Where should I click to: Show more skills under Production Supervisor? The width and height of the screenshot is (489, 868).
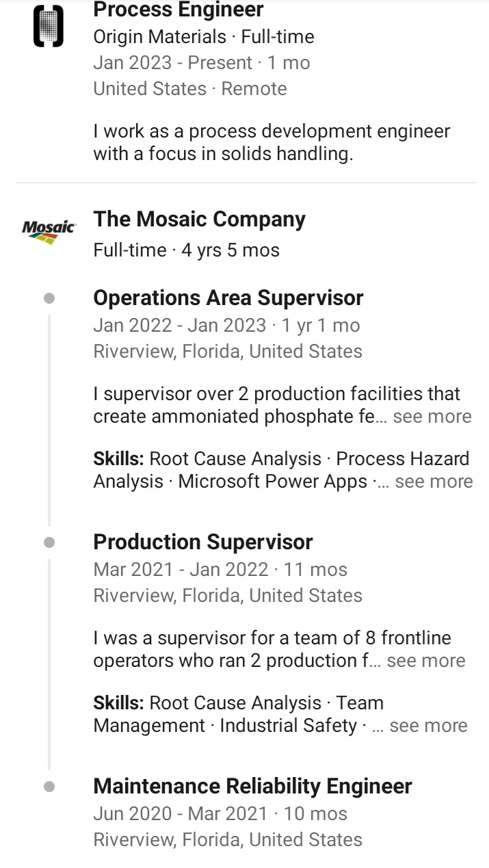click(x=428, y=726)
